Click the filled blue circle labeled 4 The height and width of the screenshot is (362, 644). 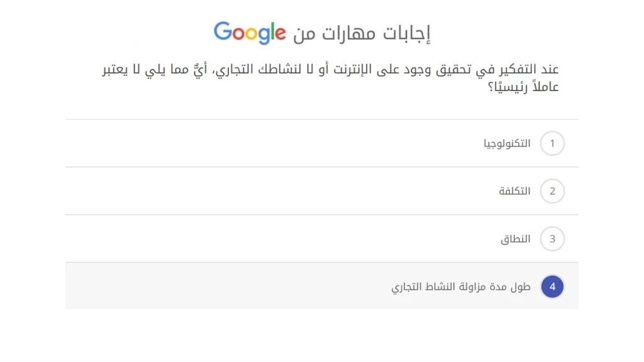[552, 287]
